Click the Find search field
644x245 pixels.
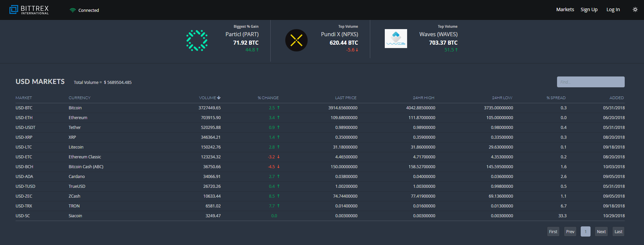click(x=591, y=82)
